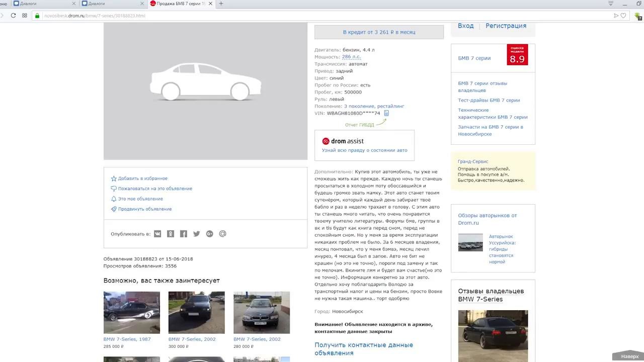The width and height of the screenshot is (644, 362).
Task: Open BMW 7-Series 2002 link priced 300 000
Action: [192, 339]
